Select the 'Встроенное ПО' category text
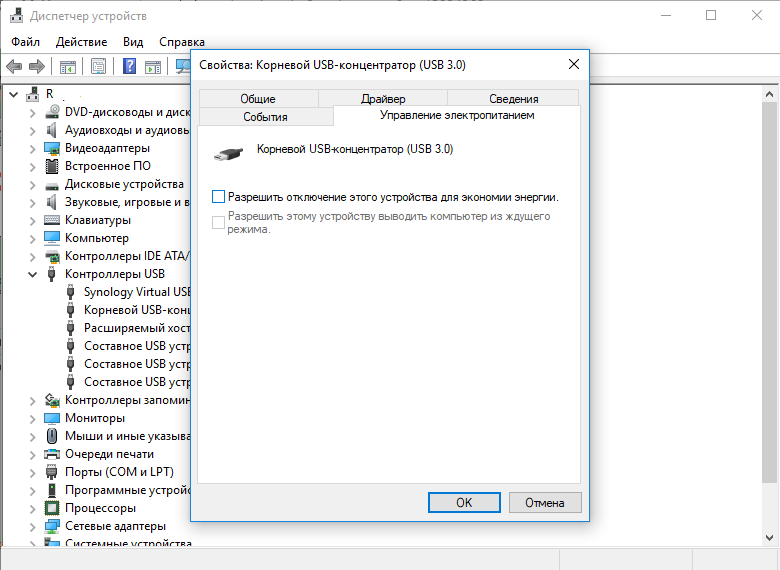 coord(108,166)
